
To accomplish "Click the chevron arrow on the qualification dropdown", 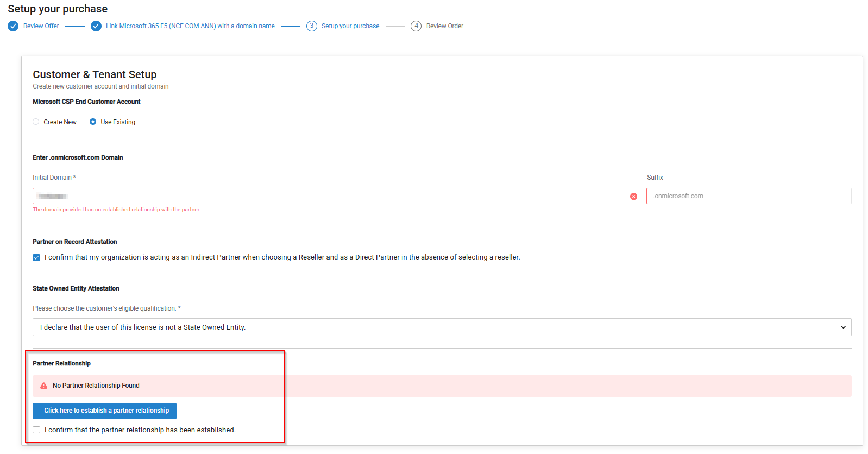I will tap(843, 327).
